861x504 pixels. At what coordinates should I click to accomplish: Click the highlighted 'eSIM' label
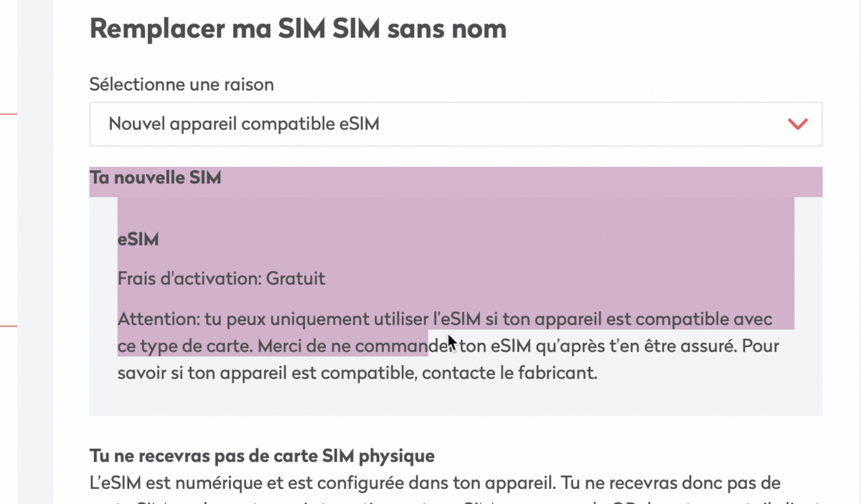(x=138, y=239)
